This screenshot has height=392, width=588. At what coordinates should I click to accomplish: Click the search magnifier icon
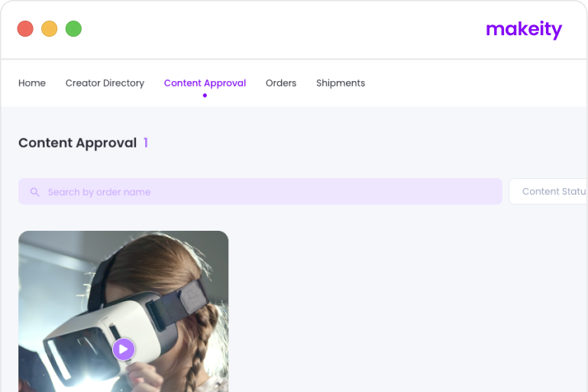35,192
